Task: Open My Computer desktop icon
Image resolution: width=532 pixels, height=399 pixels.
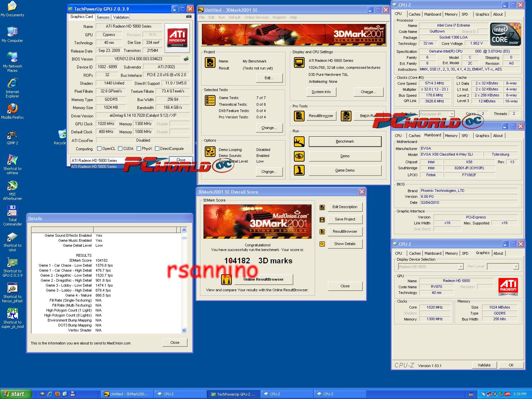Action: [x=12, y=34]
